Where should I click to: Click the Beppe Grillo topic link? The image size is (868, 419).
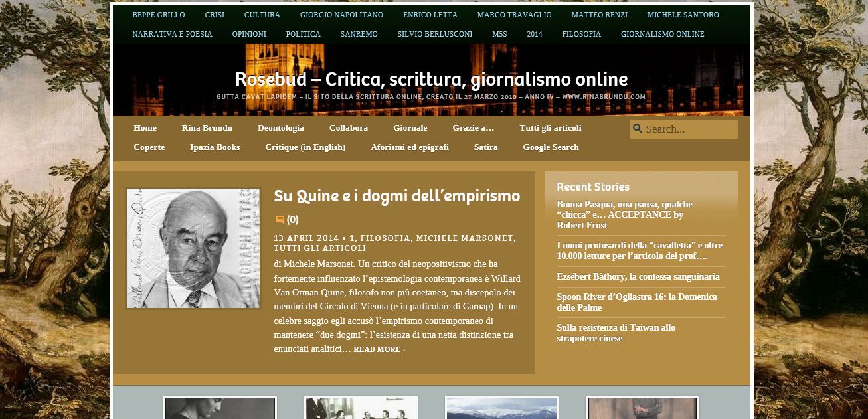click(159, 15)
